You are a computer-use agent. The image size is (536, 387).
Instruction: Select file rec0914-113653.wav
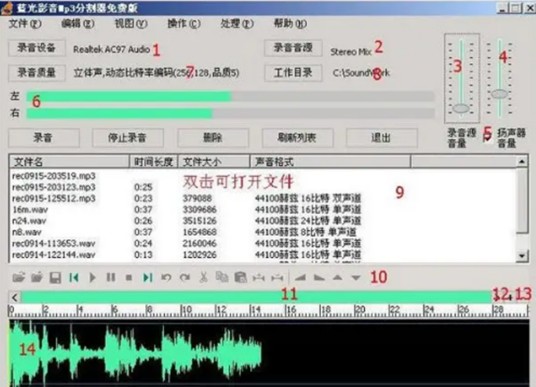coord(54,243)
